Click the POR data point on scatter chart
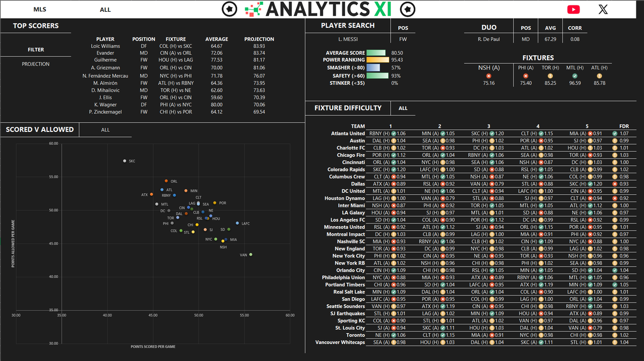The width and height of the screenshot is (644, 361). coord(215,203)
